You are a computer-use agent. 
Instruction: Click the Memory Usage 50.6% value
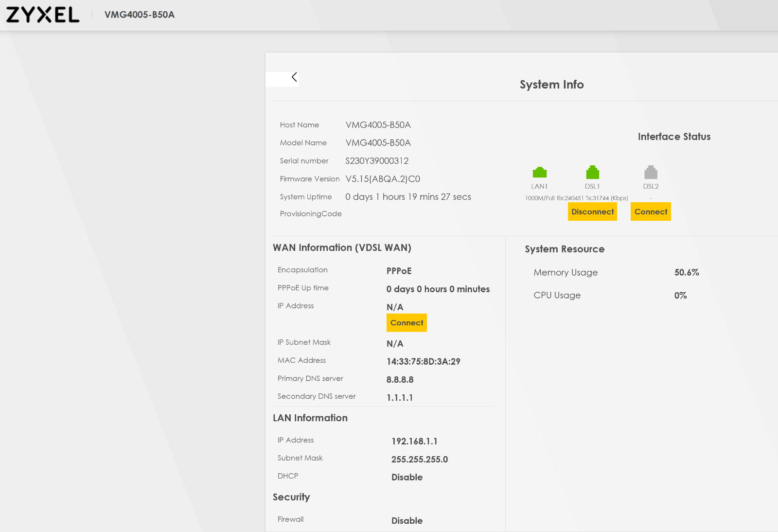[x=687, y=273]
